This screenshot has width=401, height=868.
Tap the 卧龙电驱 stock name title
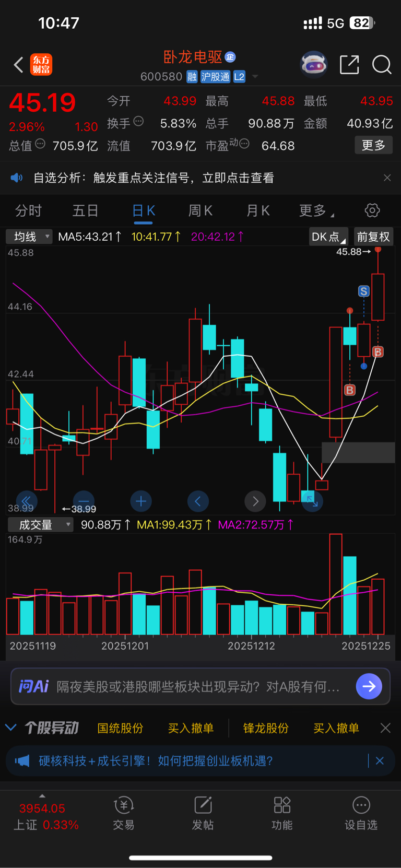coord(193,57)
